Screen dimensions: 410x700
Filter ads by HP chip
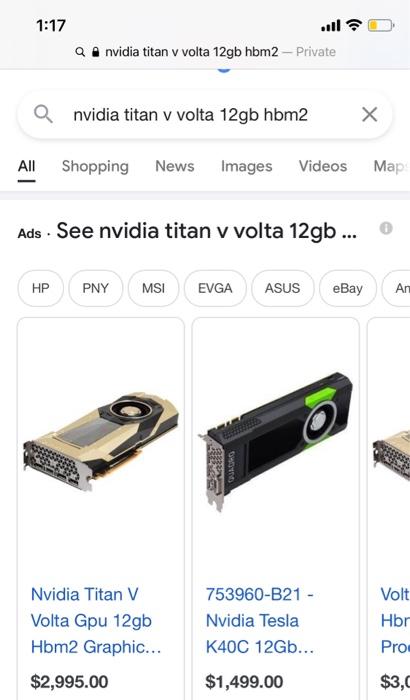[x=41, y=288]
